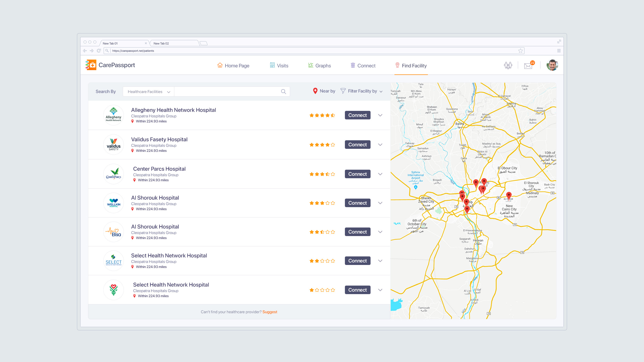Click the Allegheny Health Network logo
This screenshot has width=644, height=362.
pyautogui.click(x=113, y=115)
